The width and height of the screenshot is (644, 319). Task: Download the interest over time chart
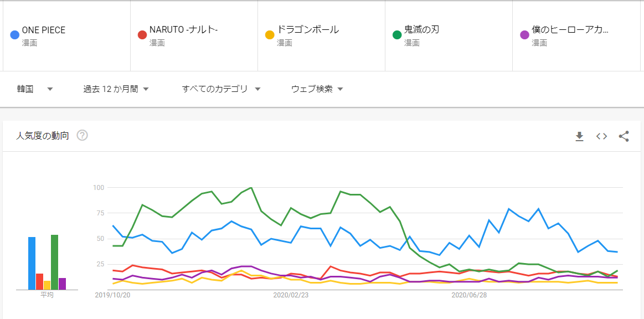pos(579,136)
